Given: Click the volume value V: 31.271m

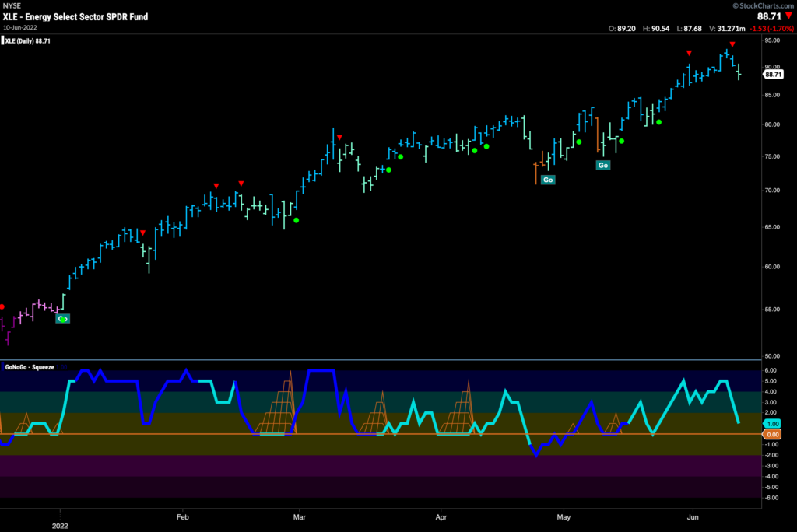Looking at the screenshot, I should (x=727, y=29).
